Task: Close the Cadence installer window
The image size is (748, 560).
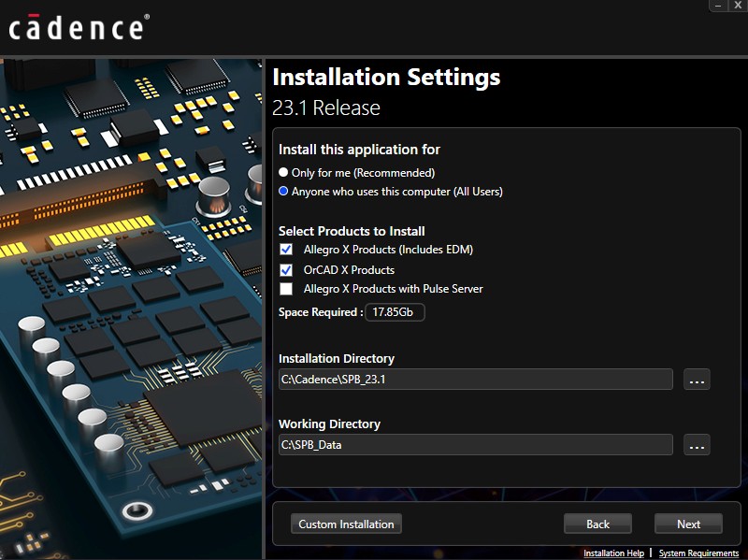Action: pos(736,6)
